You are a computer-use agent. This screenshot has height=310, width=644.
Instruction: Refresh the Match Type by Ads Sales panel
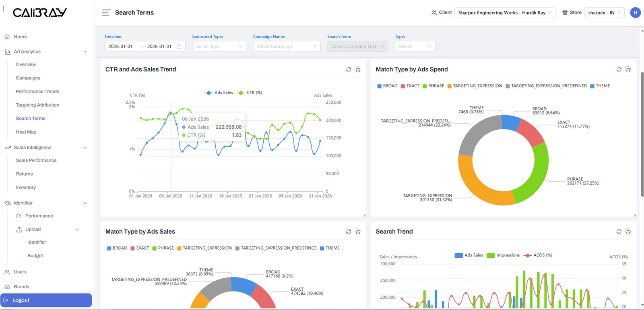click(x=349, y=232)
